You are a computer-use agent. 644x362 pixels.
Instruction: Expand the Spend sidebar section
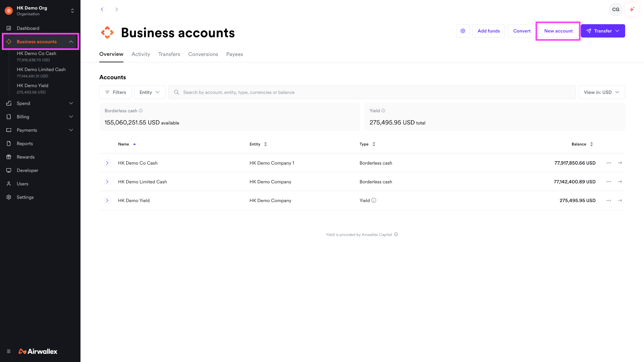tap(71, 103)
